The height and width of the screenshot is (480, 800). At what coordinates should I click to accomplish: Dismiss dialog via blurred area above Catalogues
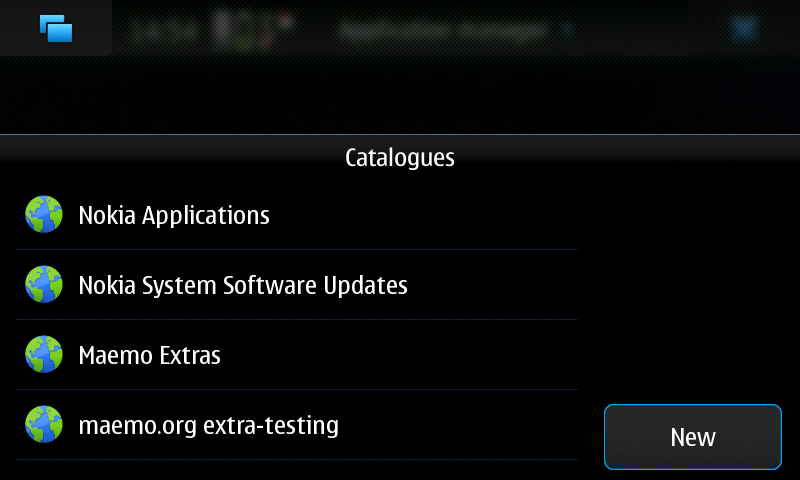click(x=400, y=94)
